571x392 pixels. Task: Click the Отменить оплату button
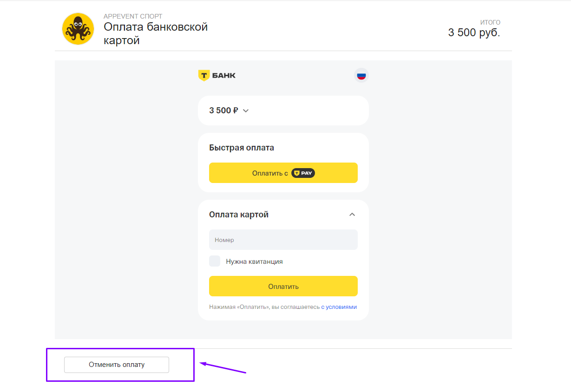pyautogui.click(x=117, y=365)
